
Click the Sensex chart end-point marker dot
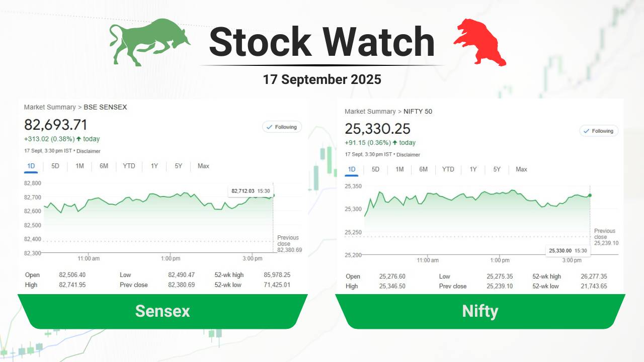point(273,196)
